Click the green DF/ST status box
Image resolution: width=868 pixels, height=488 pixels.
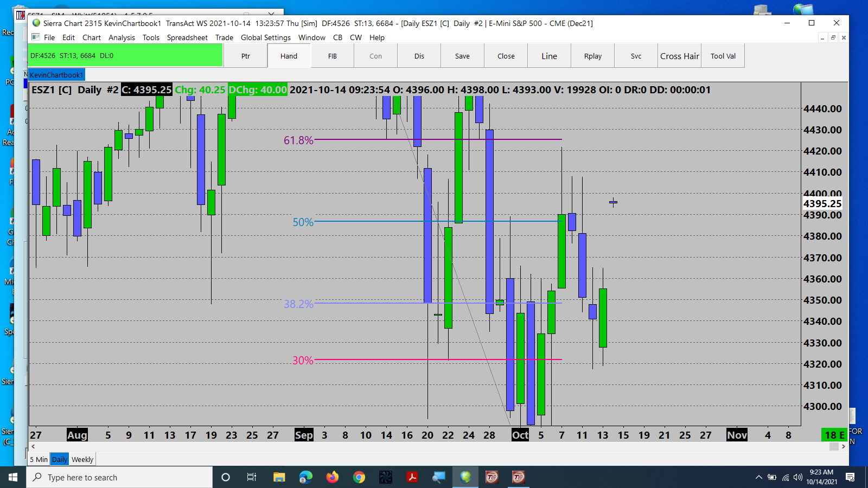pyautogui.click(x=125, y=55)
